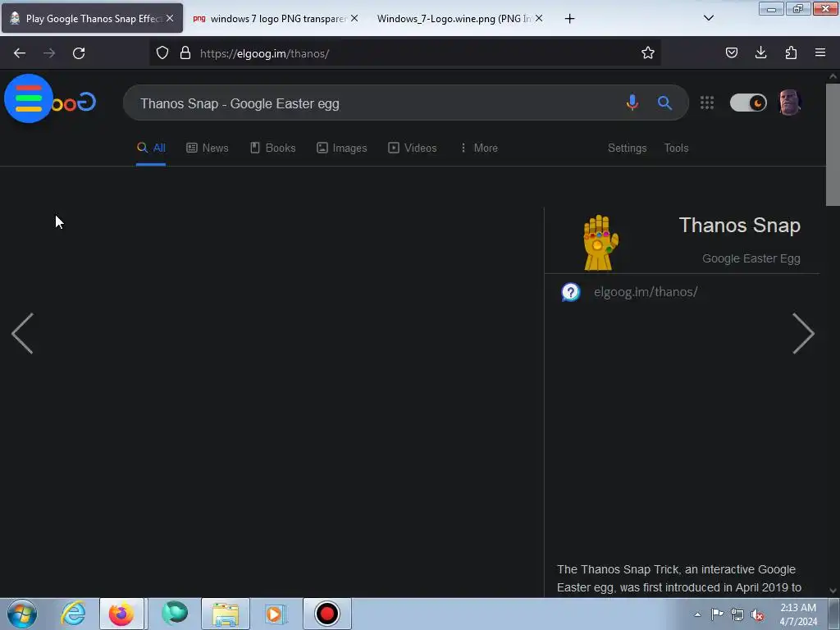Open the green globe taskbar app
Image resolution: width=840 pixels, height=630 pixels.
175,614
